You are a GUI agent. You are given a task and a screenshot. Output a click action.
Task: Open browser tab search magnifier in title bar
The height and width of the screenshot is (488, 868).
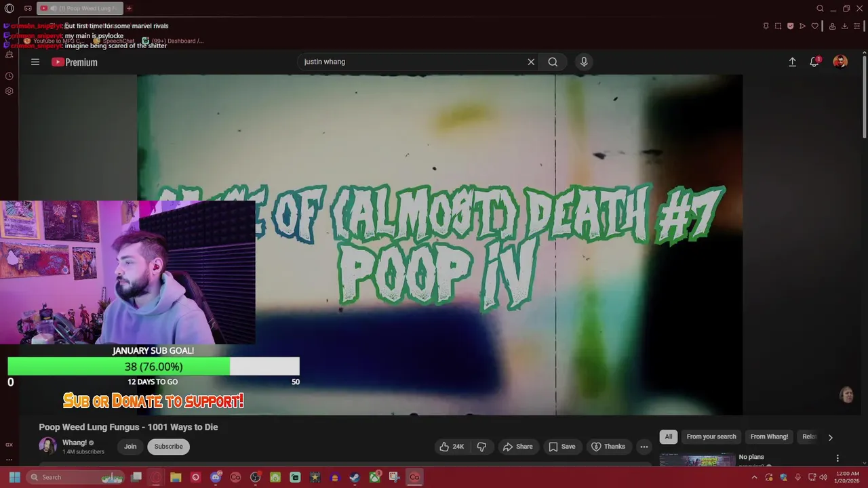click(x=820, y=8)
